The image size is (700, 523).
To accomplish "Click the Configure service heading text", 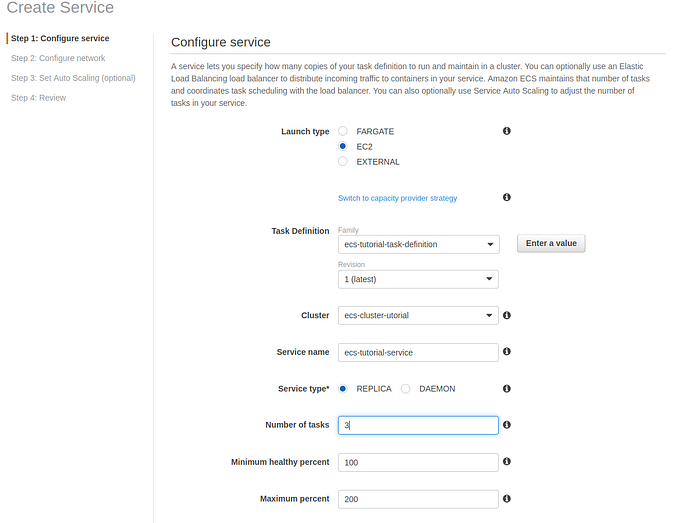I will (221, 42).
